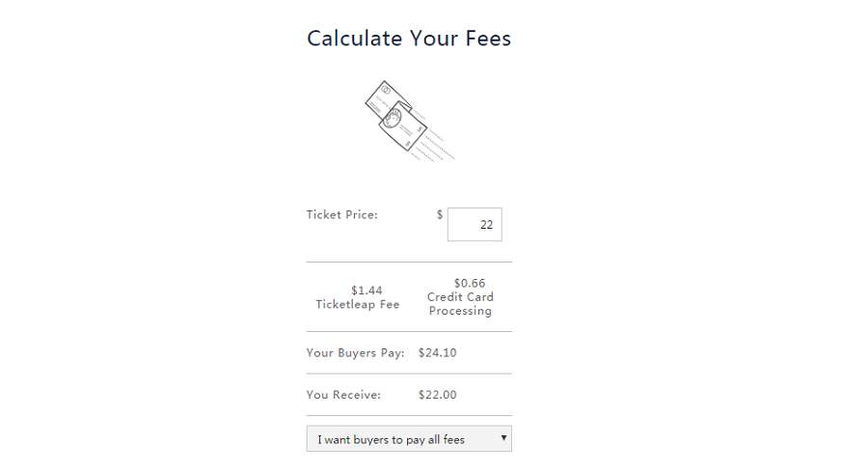This screenshot has height=471, width=868.
Task: Click the Credit Card Processing label
Action: click(460, 304)
